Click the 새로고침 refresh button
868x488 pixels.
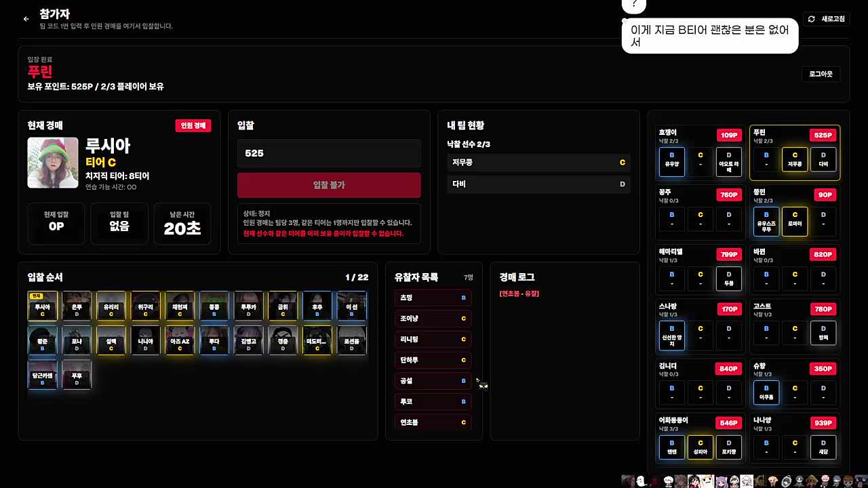click(826, 19)
